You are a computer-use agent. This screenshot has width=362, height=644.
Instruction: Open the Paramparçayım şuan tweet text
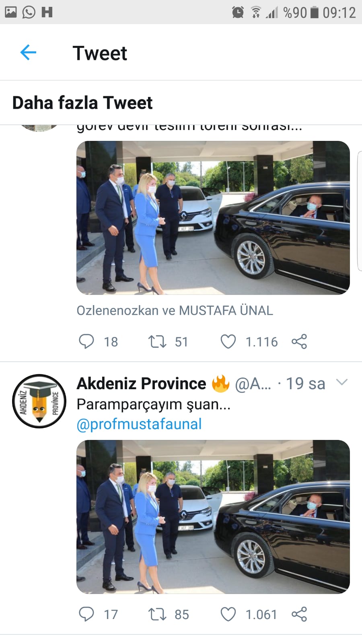[153, 404]
